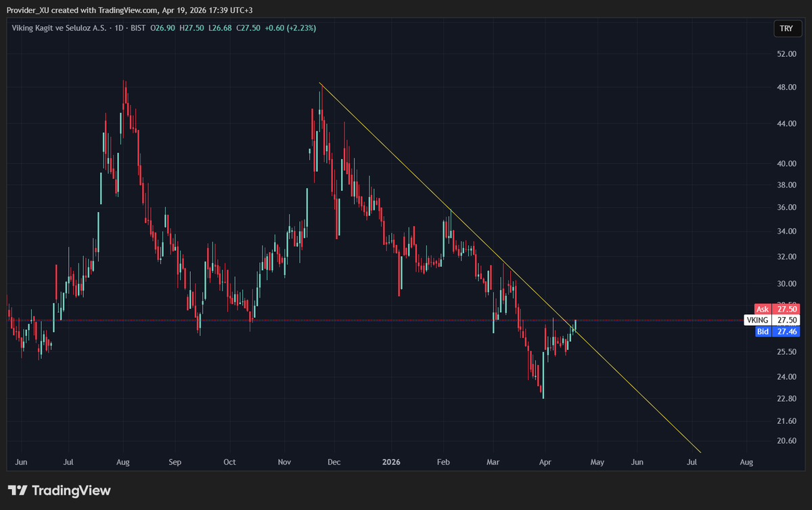Click the Nov time axis label
Screen dimensions: 812x510
[284, 463]
